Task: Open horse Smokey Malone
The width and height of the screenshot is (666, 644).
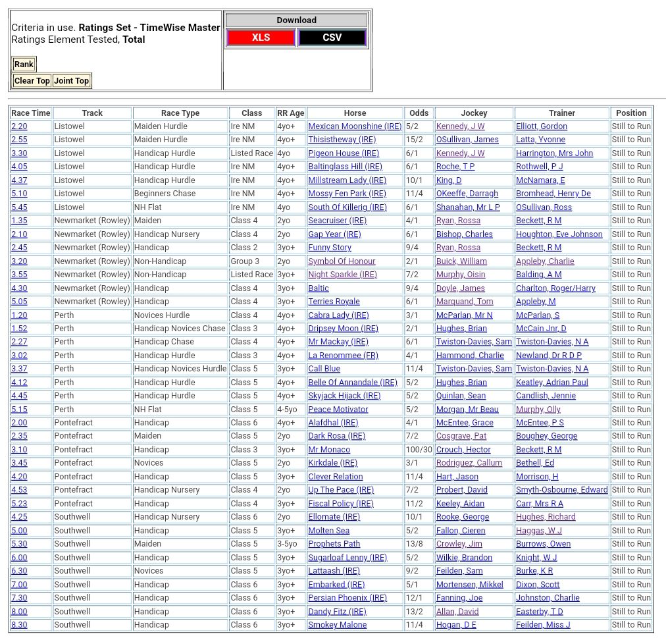Action: coord(337,625)
